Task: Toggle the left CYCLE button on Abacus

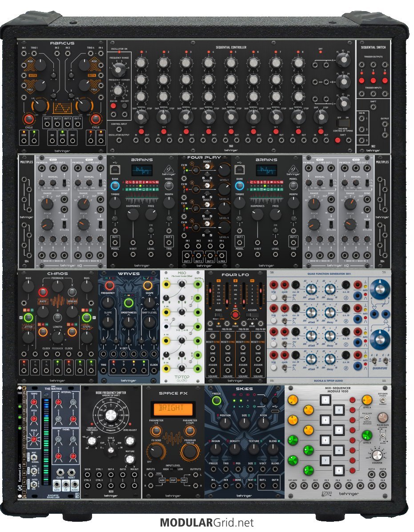Action: [x=29, y=119]
